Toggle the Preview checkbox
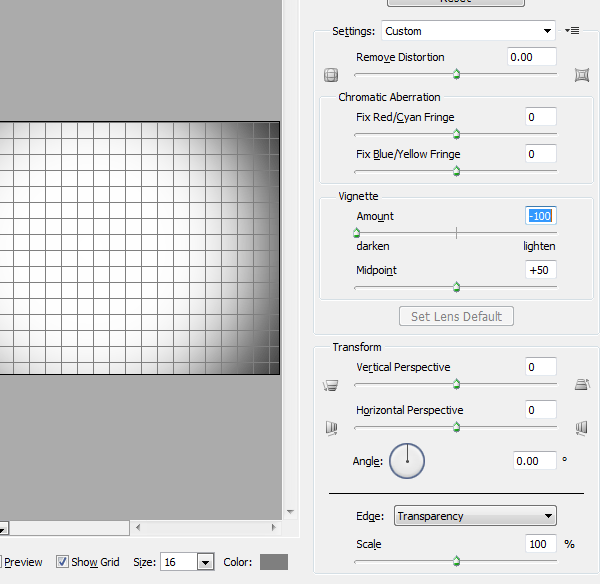The height and width of the screenshot is (584, 600). pos(1,562)
